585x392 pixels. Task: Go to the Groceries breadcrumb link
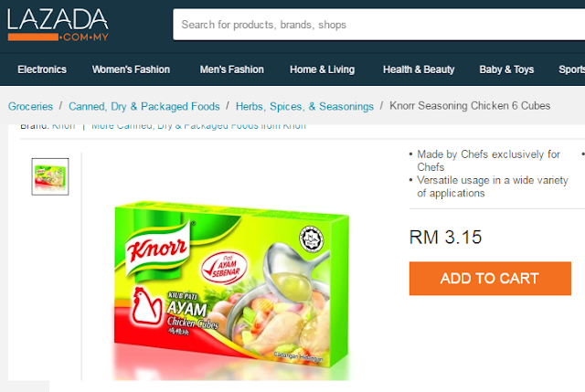coord(30,106)
